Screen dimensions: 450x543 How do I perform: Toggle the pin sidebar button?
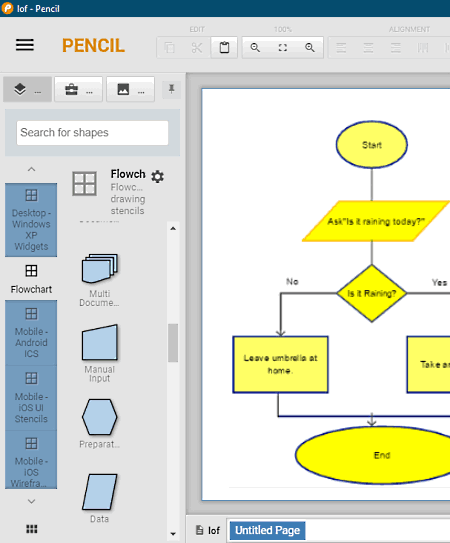tap(171, 89)
